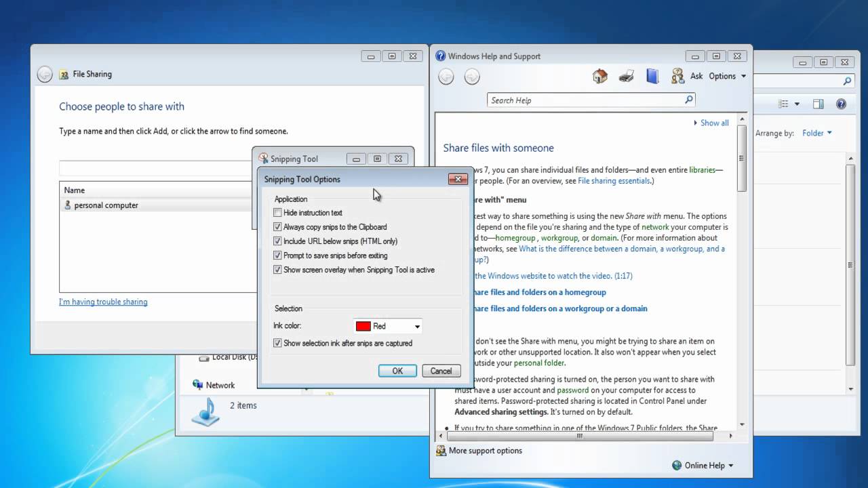Toggle Hide instruction text checkbox
Screen dimensions: 868x488
277,213
